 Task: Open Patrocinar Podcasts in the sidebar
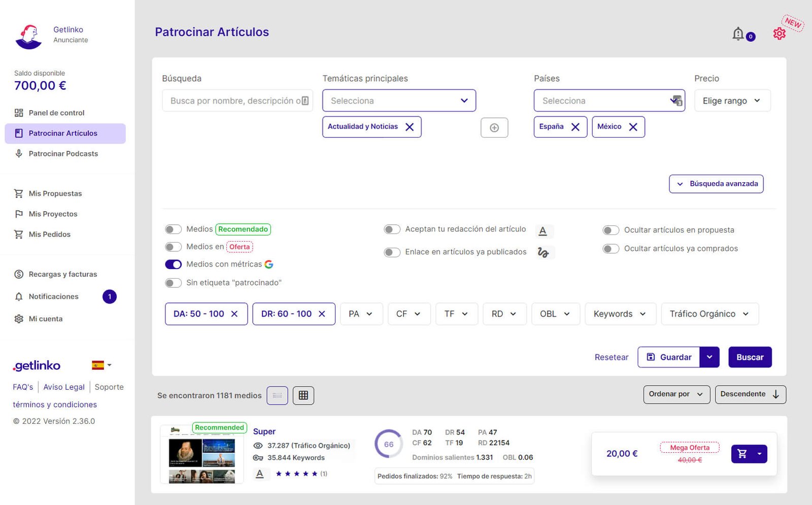(x=63, y=154)
